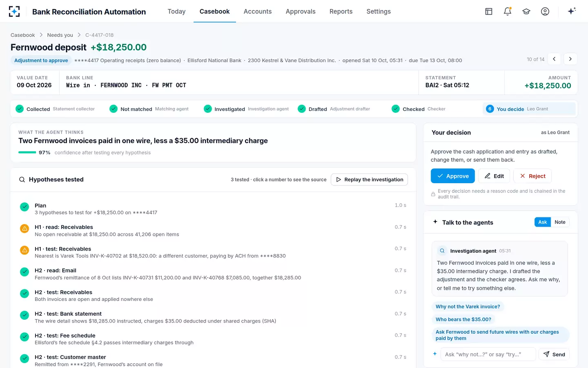Open the Reports tab
Image resolution: width=588 pixels, height=368 pixels.
341,11
